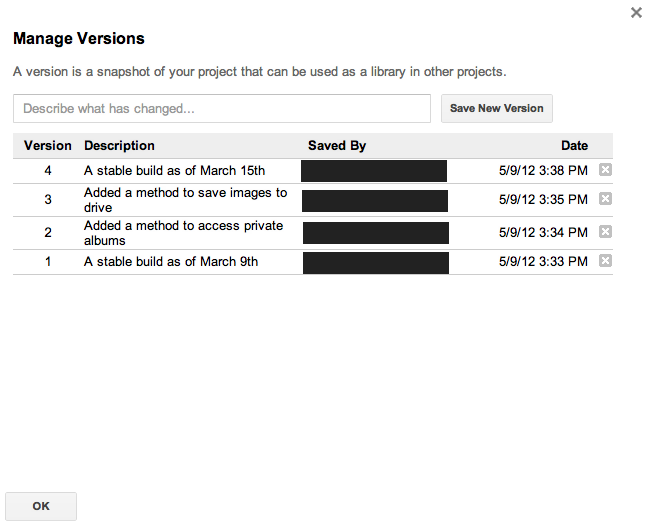Click the 5/9/12 3:38 PM date
Image resolution: width=649 pixels, height=527 pixels.
pyautogui.click(x=543, y=171)
